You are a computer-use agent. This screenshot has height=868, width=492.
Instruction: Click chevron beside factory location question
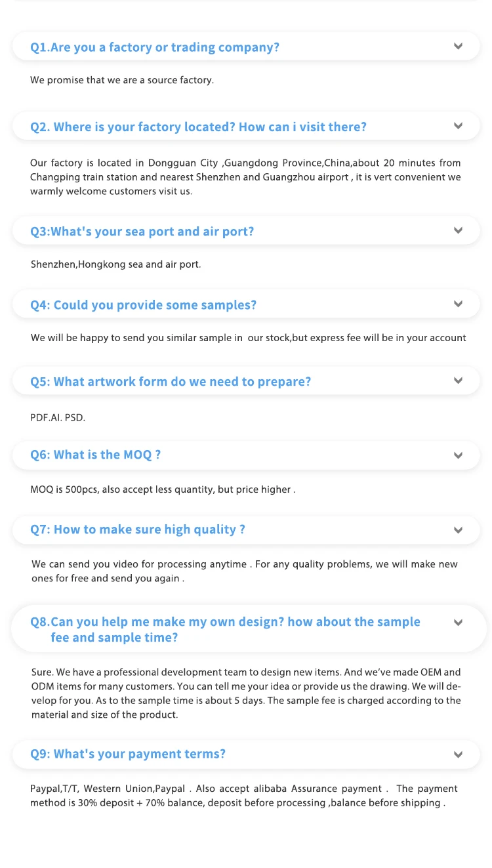point(458,126)
